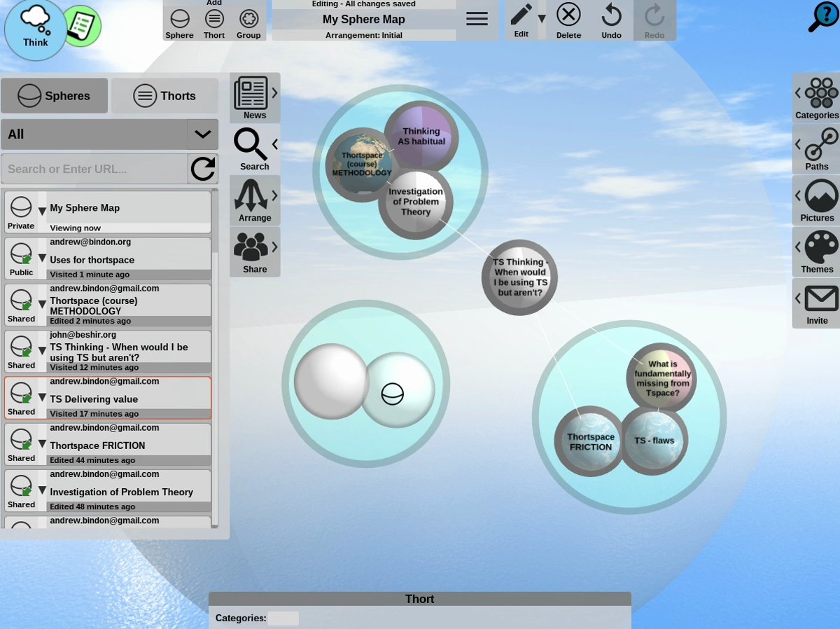This screenshot has width=840, height=629.
Task: Click the Shared sphere icon of TS Delivering value
Action: tap(21, 398)
